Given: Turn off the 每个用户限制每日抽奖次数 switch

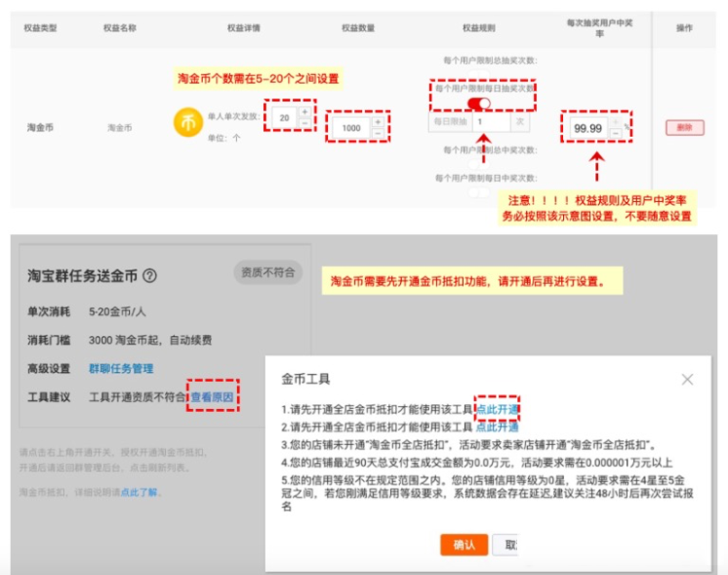Looking at the screenshot, I should [479, 103].
